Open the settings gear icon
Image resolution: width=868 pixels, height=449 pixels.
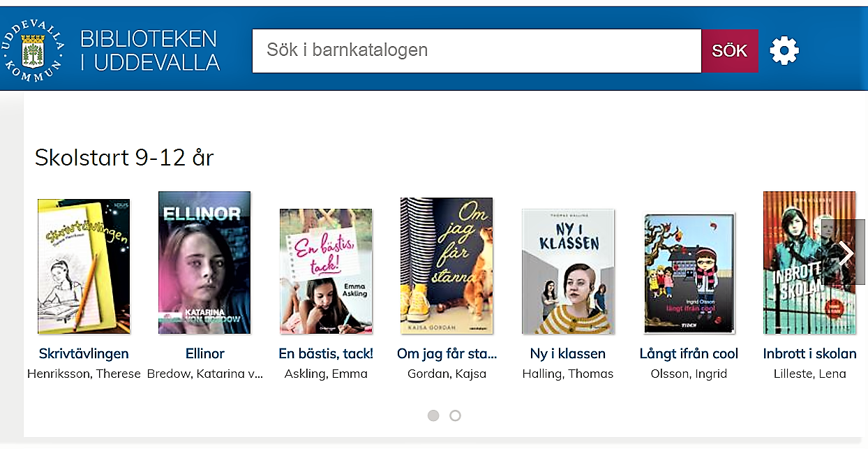click(784, 50)
